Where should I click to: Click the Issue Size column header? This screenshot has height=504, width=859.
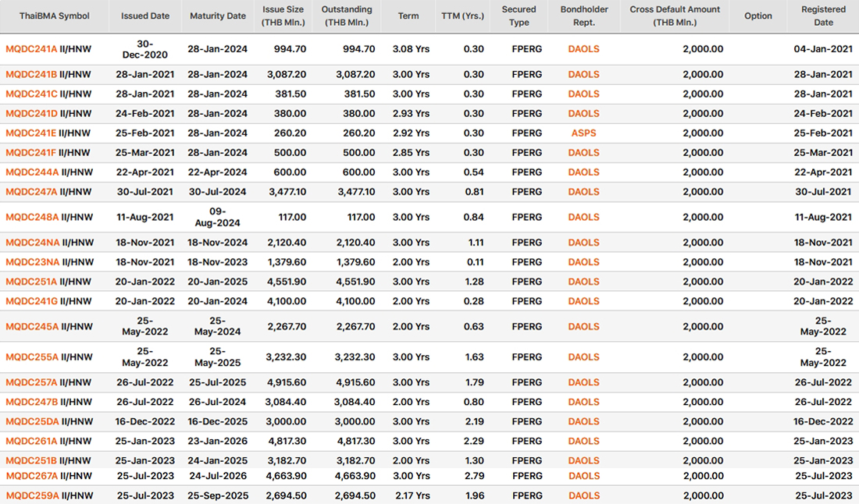pyautogui.click(x=283, y=16)
